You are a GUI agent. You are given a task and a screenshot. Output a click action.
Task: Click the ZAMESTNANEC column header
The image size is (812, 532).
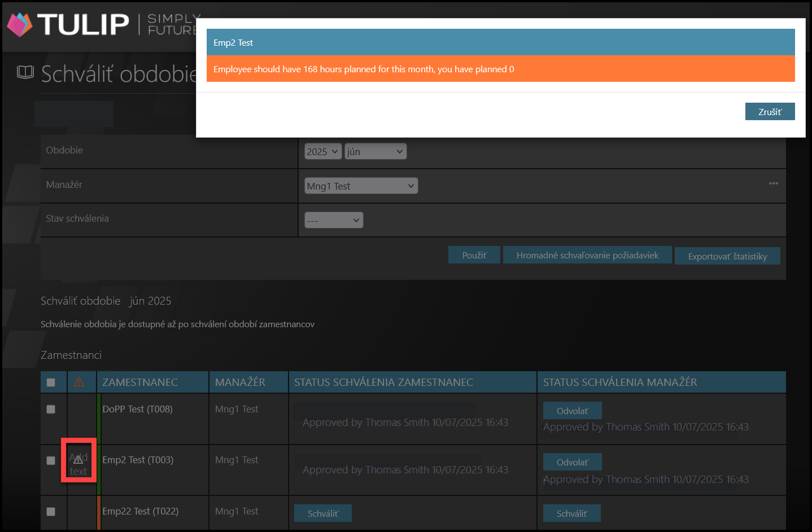tap(140, 382)
